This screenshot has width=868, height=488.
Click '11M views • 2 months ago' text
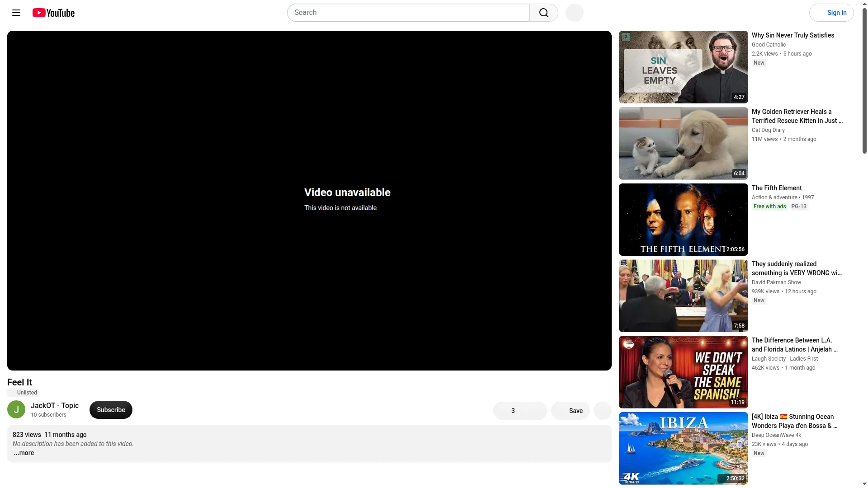[784, 139]
